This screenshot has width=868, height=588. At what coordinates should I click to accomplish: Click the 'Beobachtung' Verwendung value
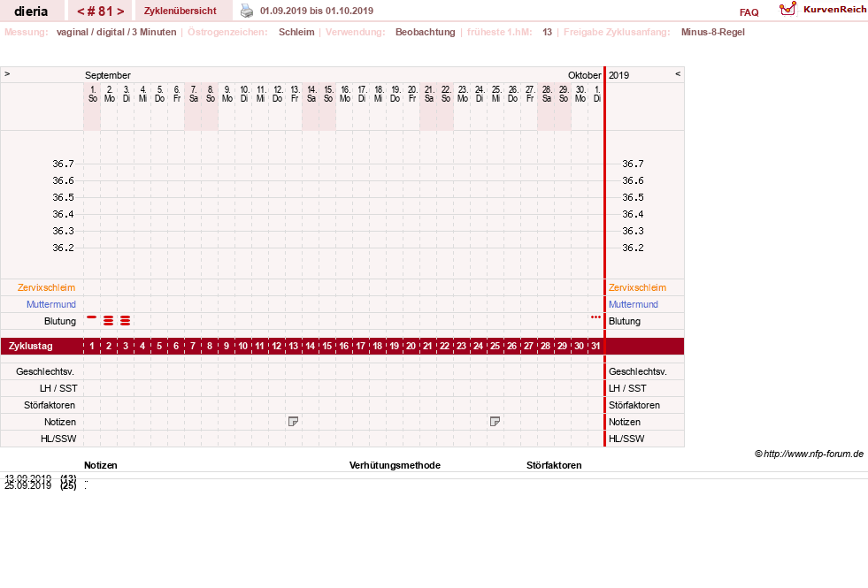click(x=425, y=32)
